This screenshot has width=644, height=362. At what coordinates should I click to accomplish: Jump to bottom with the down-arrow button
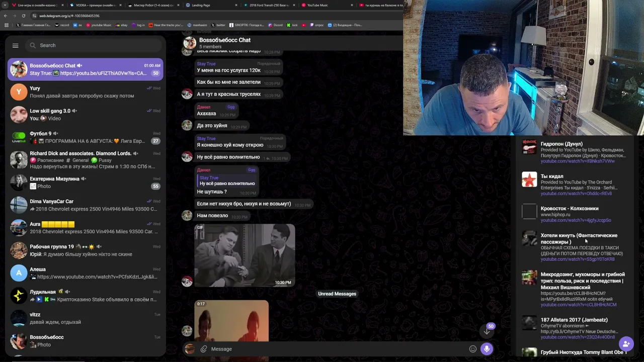[487, 331]
